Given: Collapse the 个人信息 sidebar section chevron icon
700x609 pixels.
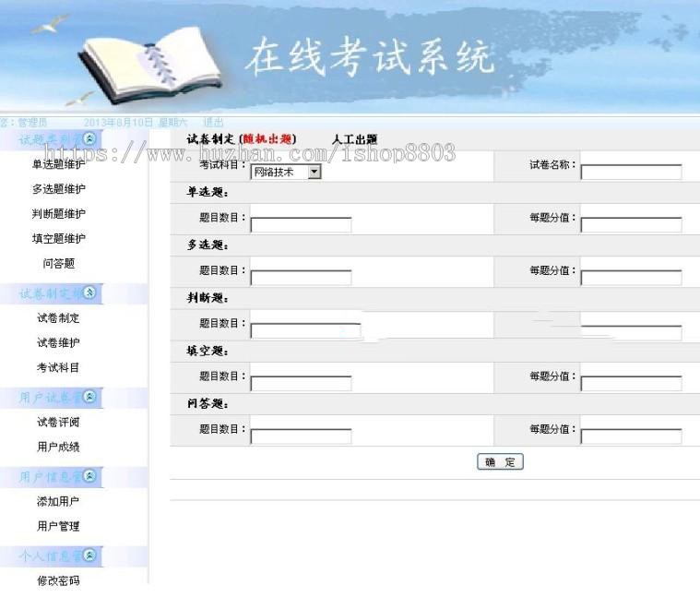Looking at the screenshot, I should (x=89, y=555).
